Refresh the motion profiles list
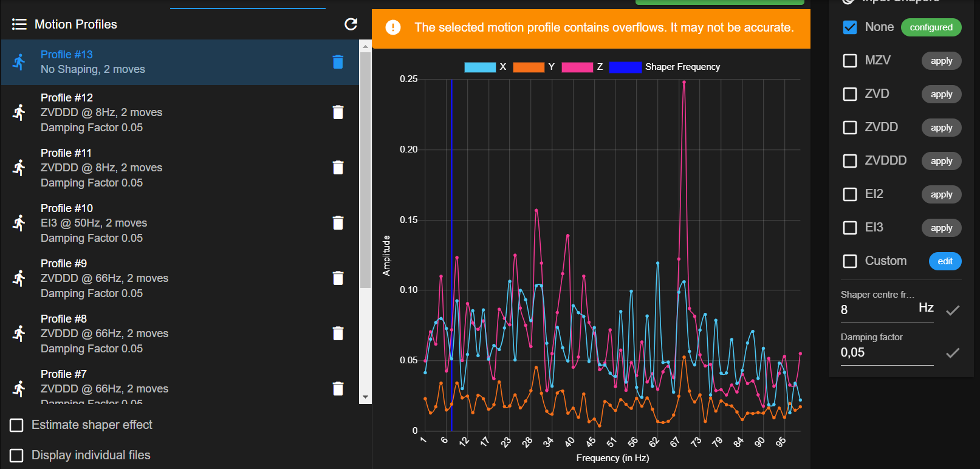This screenshot has height=469, width=980. [x=351, y=24]
